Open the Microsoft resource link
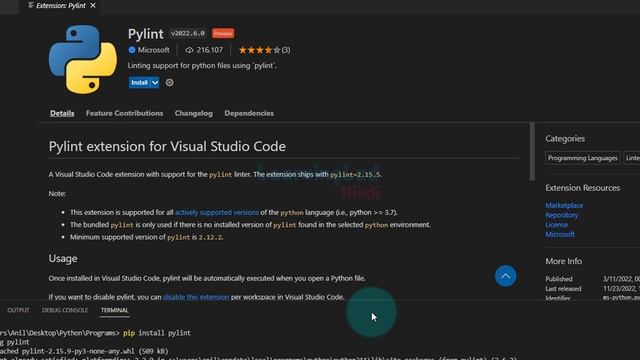The image size is (640, 360). tap(560, 234)
